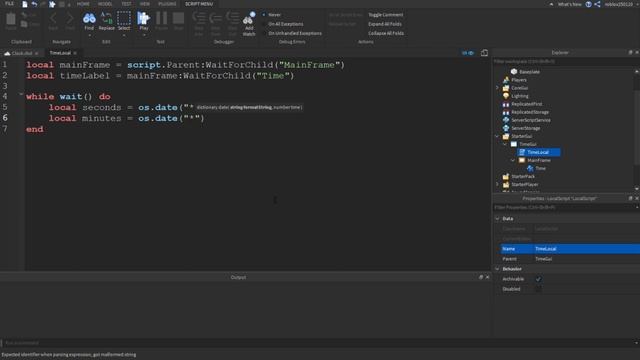Expand the StarterPlayer tree node

click(497, 184)
